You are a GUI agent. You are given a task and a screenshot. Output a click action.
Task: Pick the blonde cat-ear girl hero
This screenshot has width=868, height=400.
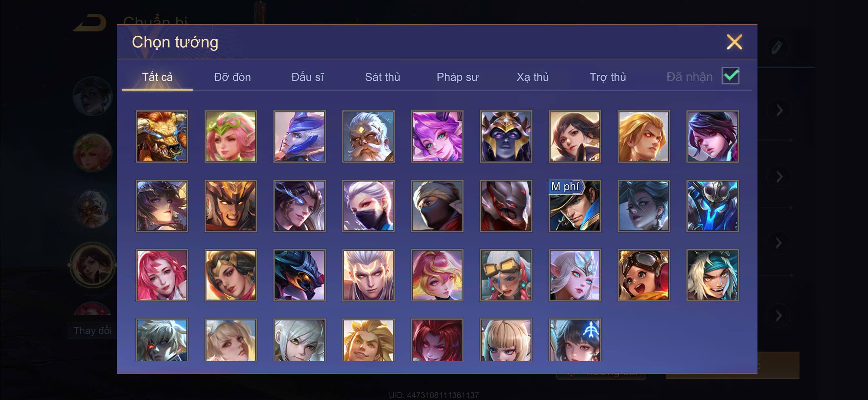point(506,340)
